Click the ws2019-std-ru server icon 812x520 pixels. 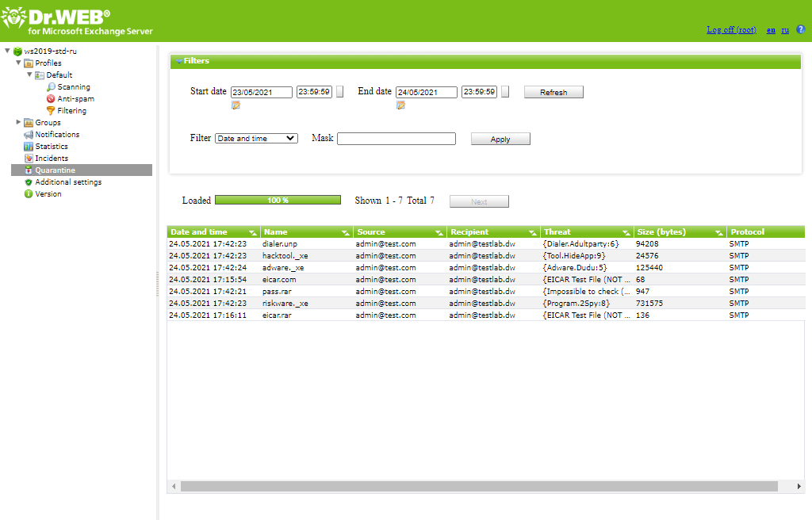17,52
